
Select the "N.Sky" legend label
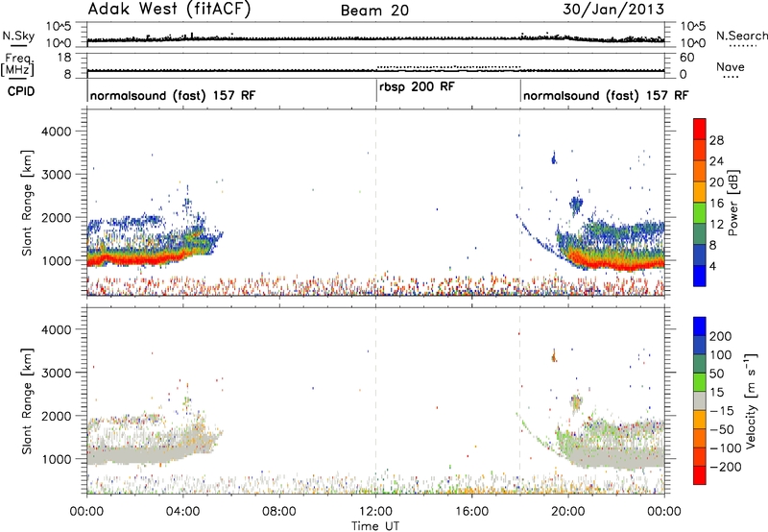pos(18,36)
